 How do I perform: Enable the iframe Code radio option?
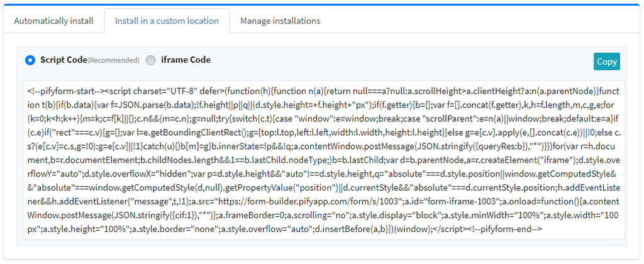point(150,60)
